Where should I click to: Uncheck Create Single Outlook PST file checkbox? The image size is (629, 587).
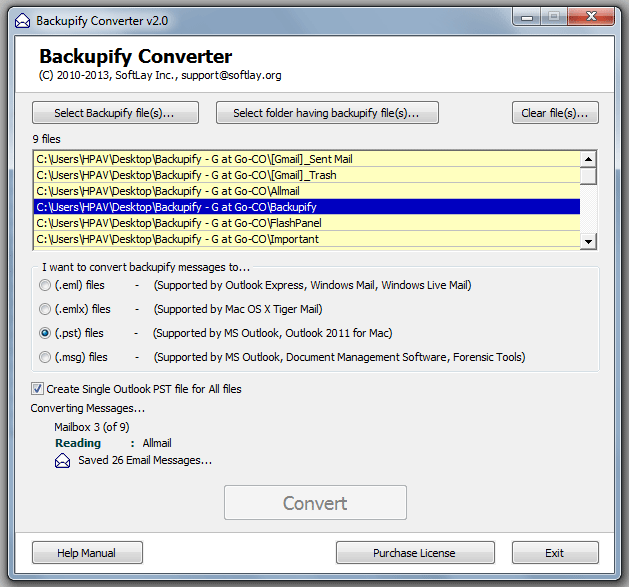37,389
